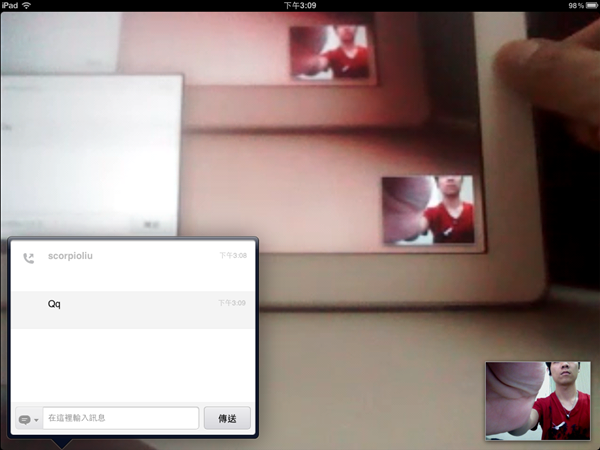The image size is (600, 450).
Task: Tap the iPad carrier label
Action: pyautogui.click(x=10, y=5)
